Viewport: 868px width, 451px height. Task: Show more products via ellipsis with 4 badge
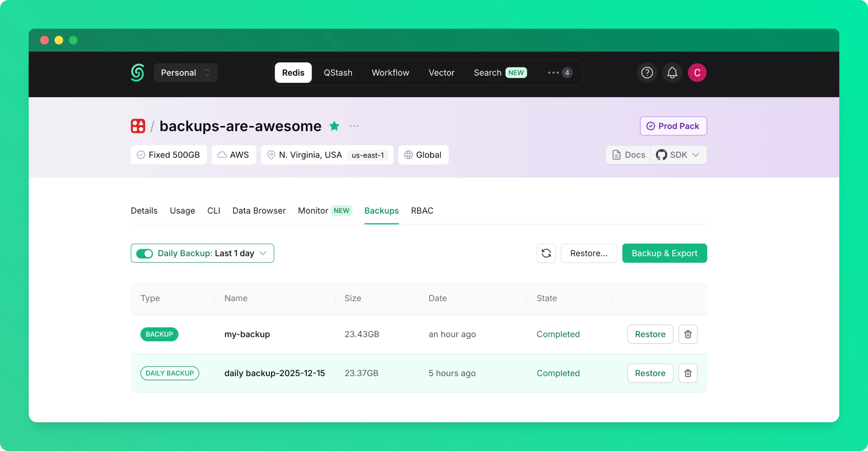[x=560, y=73]
